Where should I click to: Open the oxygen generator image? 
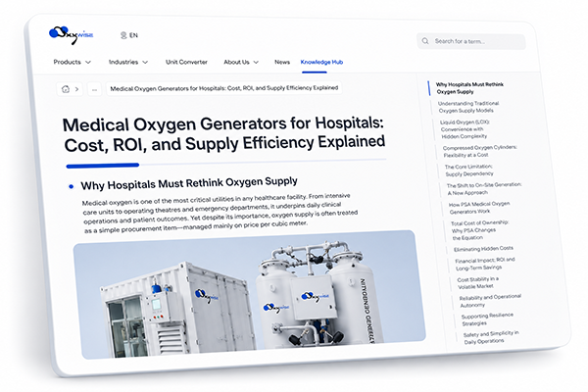249,294
